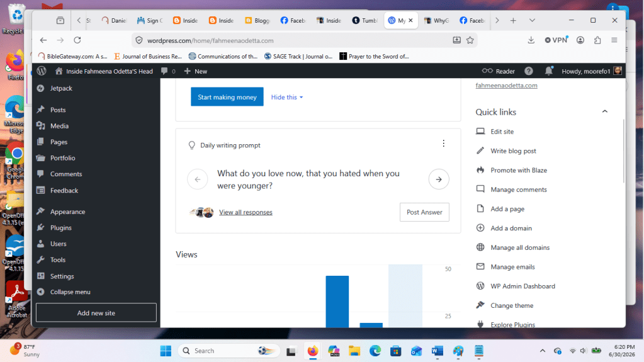The width and height of the screenshot is (644, 362).
Task: Close the active My Home tab
Action: click(x=410, y=20)
